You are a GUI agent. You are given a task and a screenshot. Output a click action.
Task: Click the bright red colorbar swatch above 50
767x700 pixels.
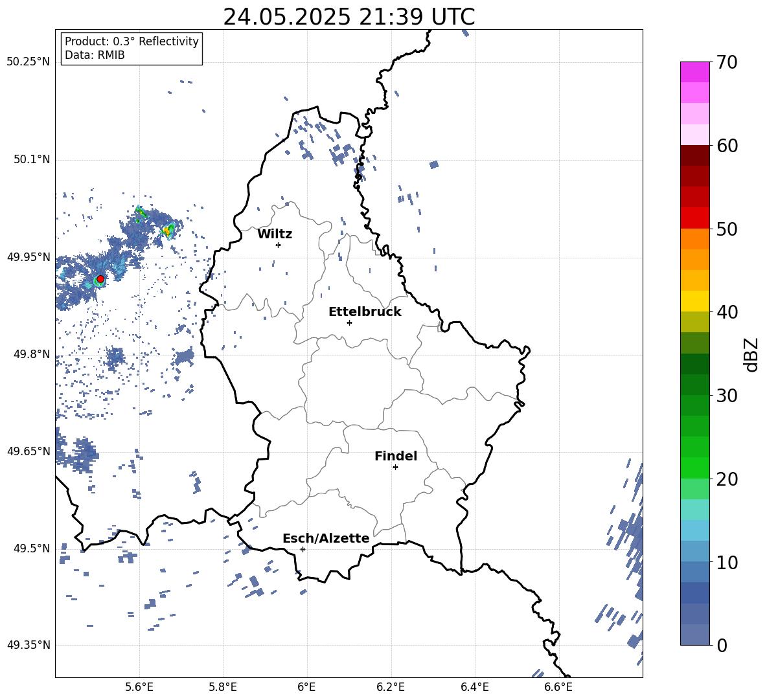point(694,218)
